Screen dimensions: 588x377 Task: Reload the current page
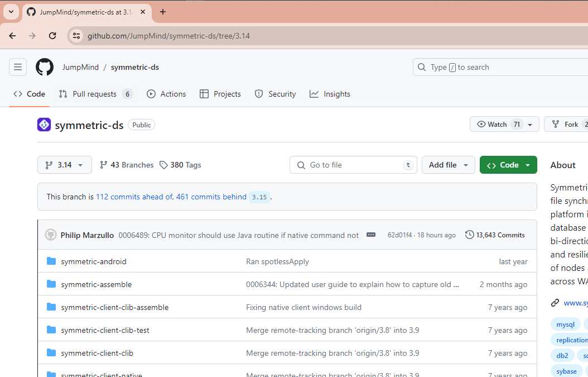pyautogui.click(x=52, y=36)
